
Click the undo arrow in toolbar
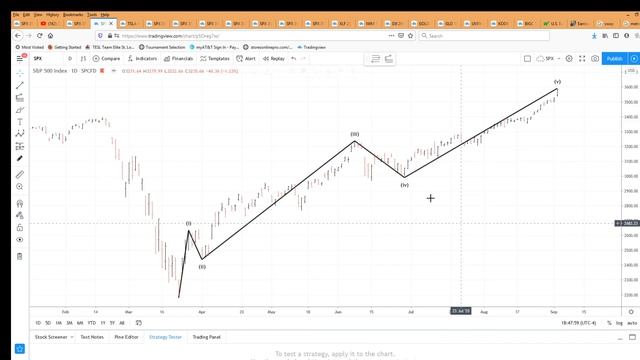point(293,59)
